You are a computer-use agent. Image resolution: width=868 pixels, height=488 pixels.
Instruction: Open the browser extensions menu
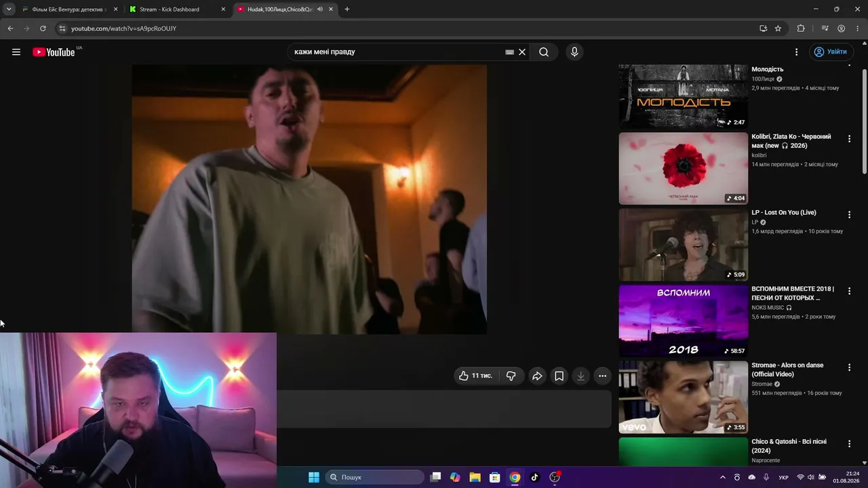(801, 28)
